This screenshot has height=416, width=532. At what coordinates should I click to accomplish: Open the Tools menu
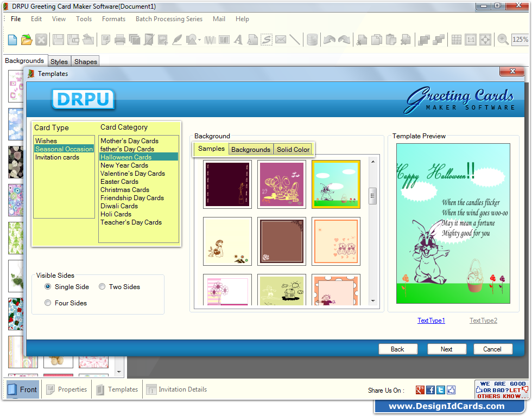pyautogui.click(x=84, y=19)
